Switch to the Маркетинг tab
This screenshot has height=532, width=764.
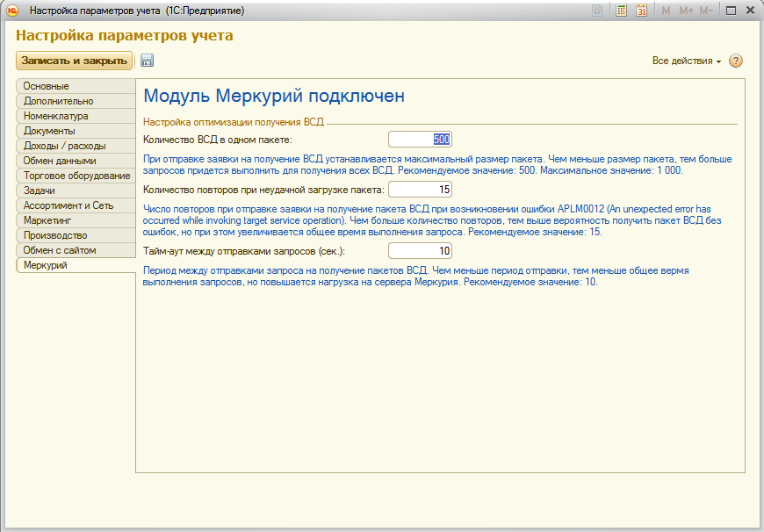pyautogui.click(x=76, y=220)
